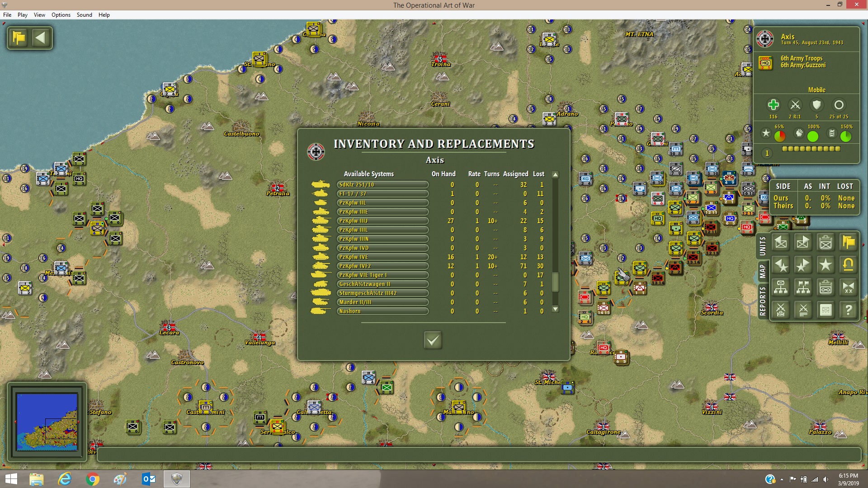
Task: Click the Caltagirone city label on the map
Action: 604,432
